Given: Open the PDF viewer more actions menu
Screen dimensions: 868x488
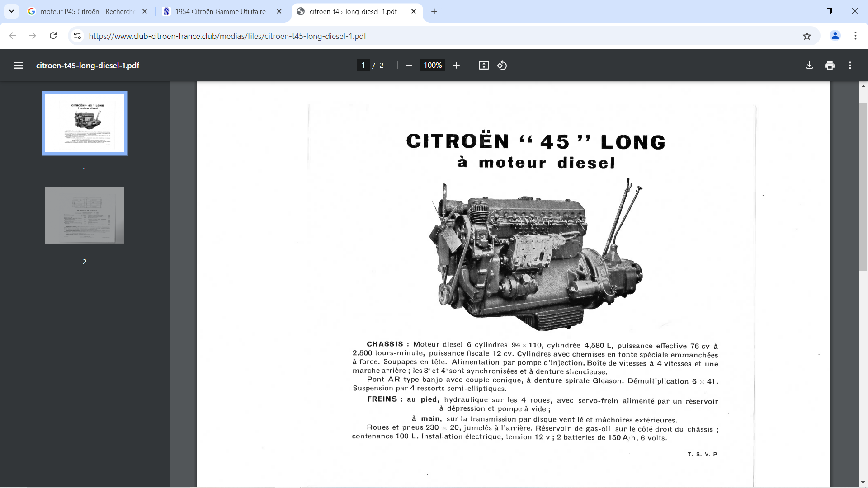Looking at the screenshot, I should pos(850,66).
